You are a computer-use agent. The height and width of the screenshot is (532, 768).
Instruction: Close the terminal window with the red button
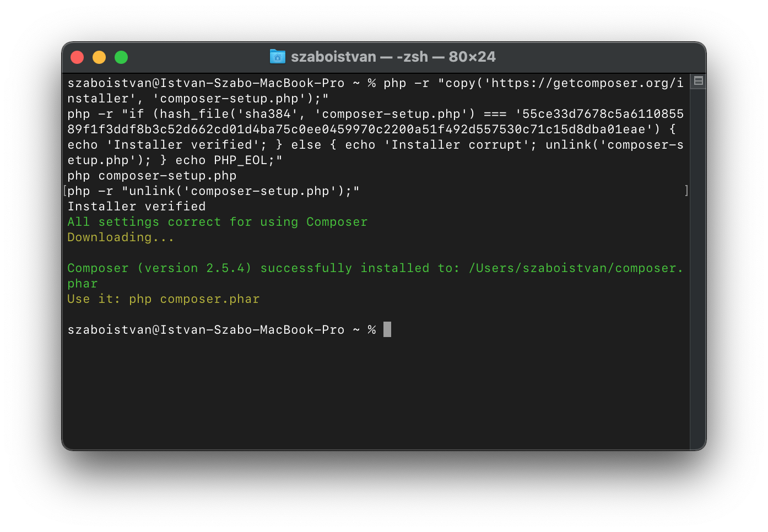[x=77, y=57]
